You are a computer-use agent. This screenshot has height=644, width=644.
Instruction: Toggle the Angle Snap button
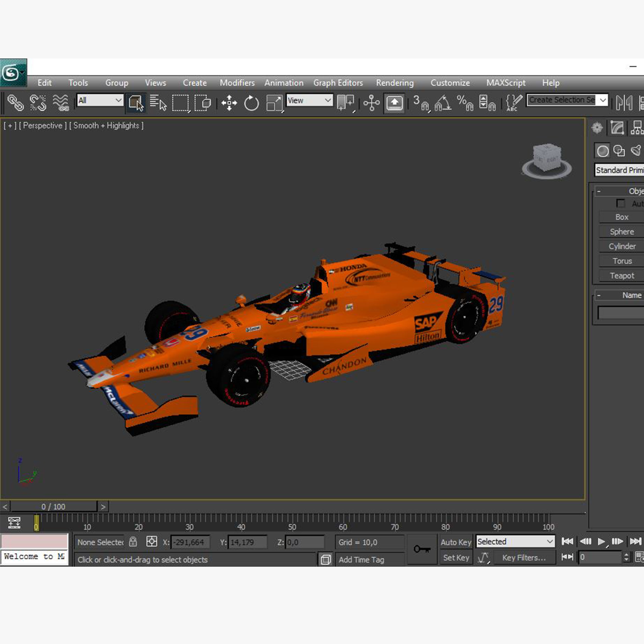coord(443,103)
